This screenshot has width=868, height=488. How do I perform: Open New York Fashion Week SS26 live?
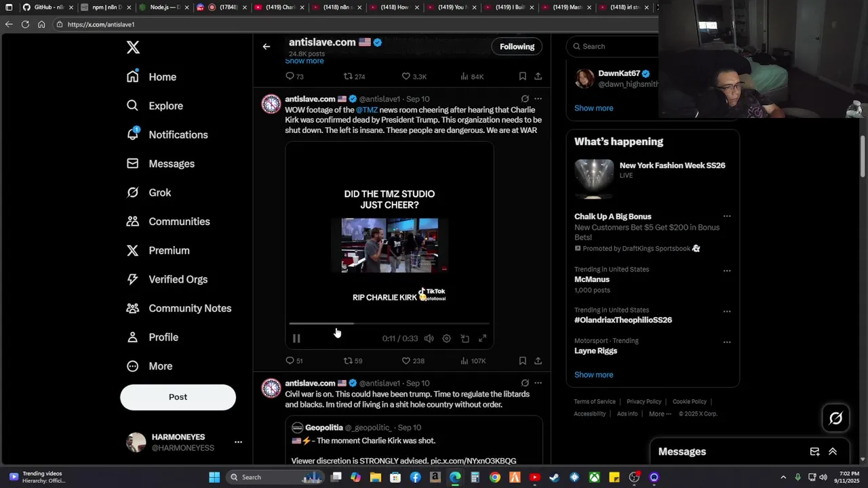coord(652,180)
